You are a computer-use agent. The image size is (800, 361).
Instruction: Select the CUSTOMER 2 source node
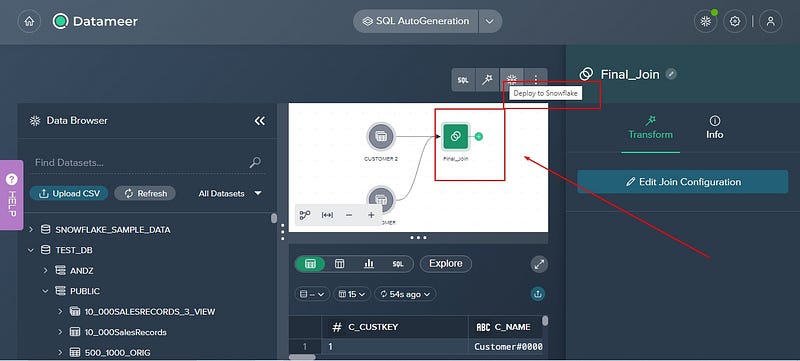(x=381, y=137)
